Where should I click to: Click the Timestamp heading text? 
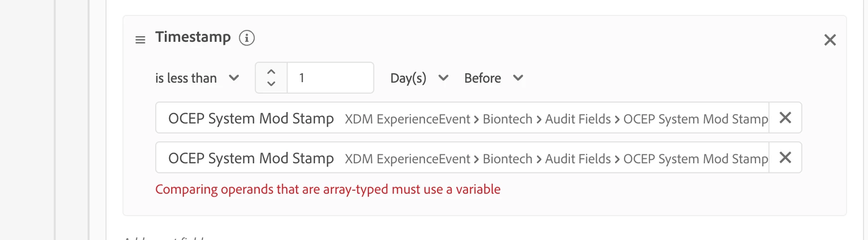[193, 37]
